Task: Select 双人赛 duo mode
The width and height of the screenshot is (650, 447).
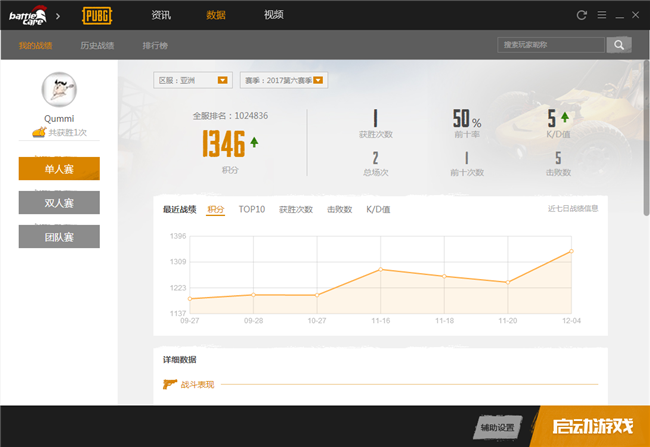Action: pos(59,202)
